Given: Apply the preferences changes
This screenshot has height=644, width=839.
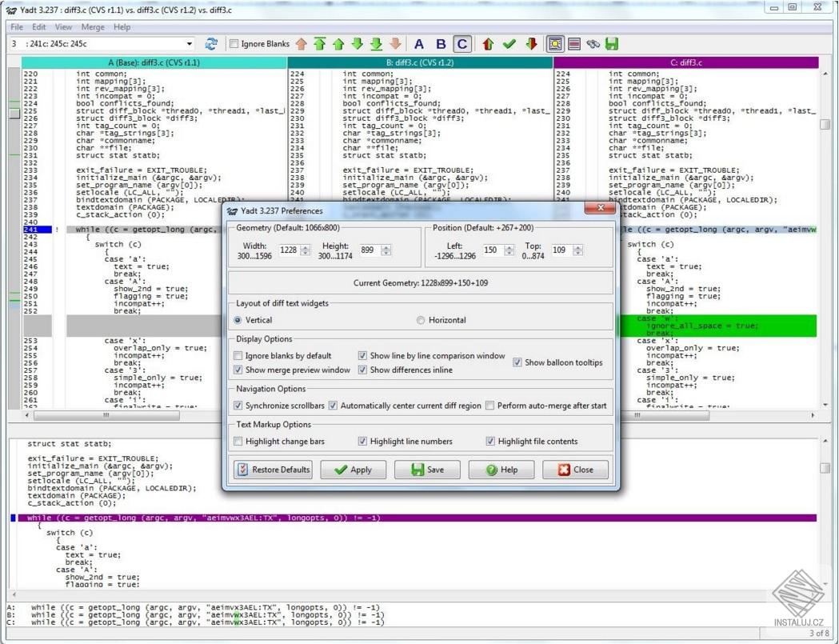Looking at the screenshot, I should point(354,470).
